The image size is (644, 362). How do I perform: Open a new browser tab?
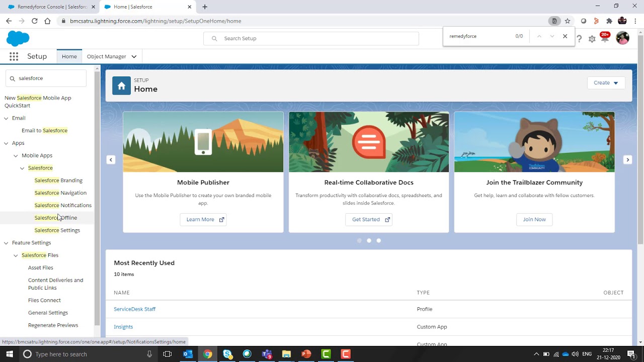pyautogui.click(x=205, y=7)
